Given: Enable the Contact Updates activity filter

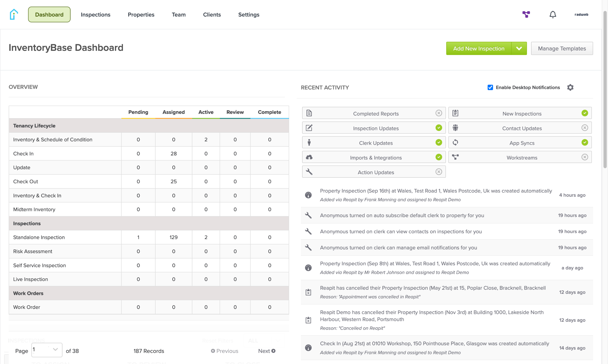Looking at the screenshot, I should tap(584, 128).
